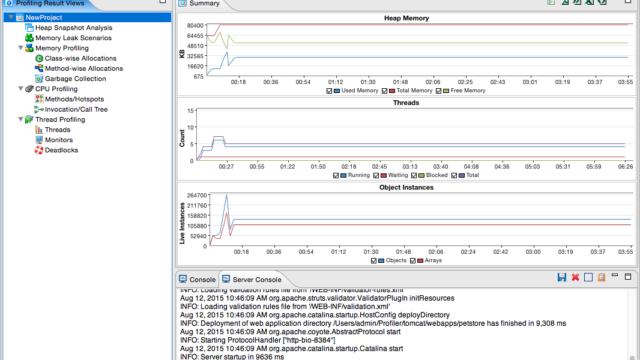This screenshot has width=640, height=360.
Task: Click the Profiling Result Views panel icon
Action: [x=9, y=3]
